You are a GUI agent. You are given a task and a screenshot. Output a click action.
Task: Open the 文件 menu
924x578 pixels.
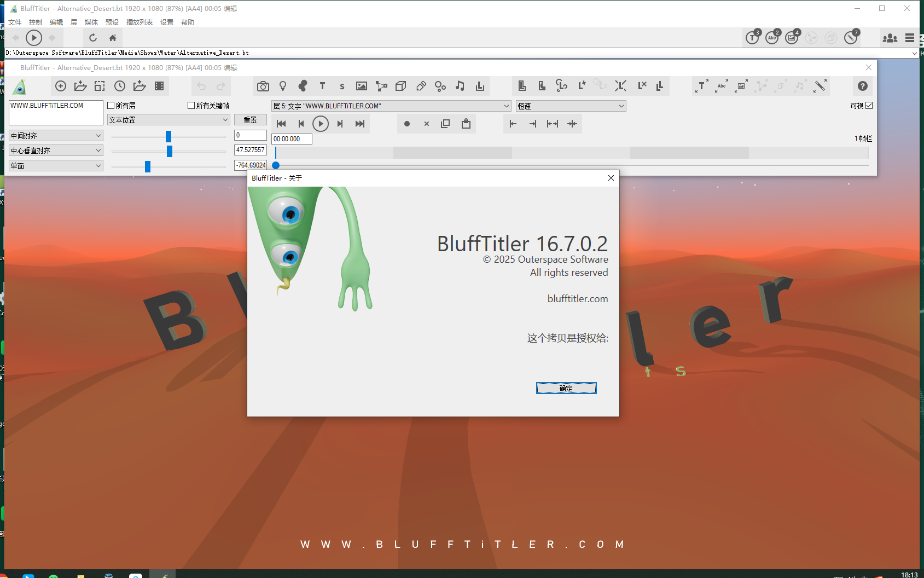tap(15, 22)
